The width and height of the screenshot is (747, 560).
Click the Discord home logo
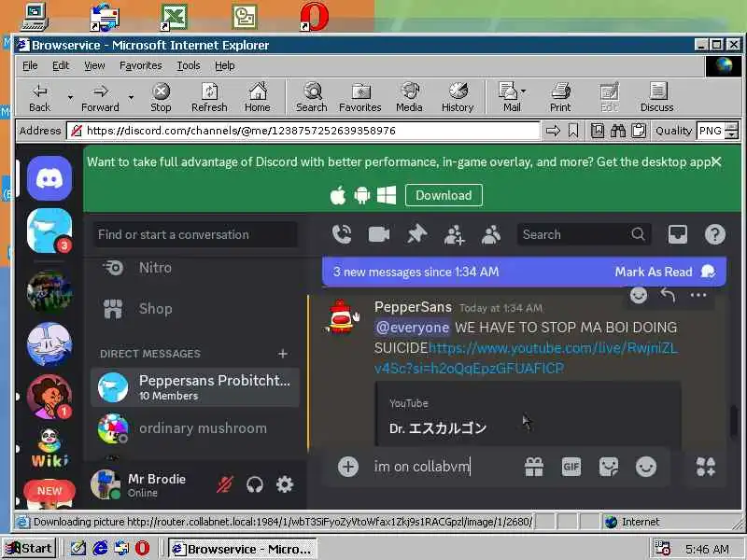click(49, 178)
